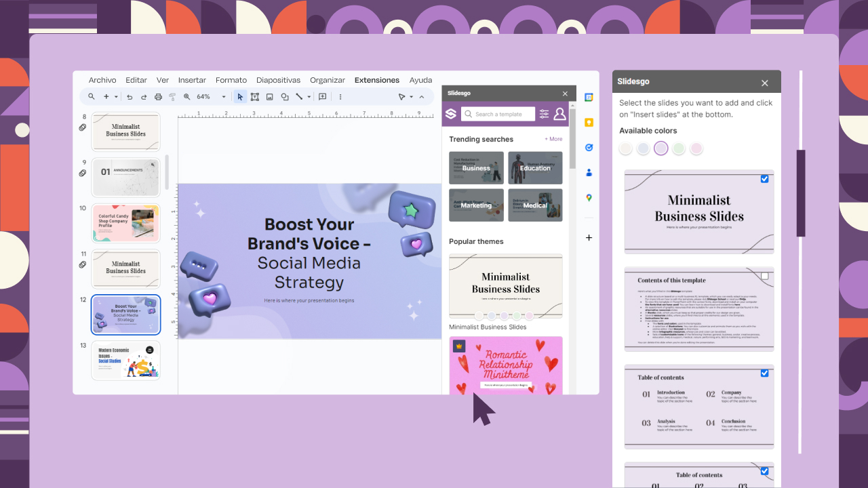Open search filters in the Slidesgo panel
868x488 pixels.
tap(544, 114)
